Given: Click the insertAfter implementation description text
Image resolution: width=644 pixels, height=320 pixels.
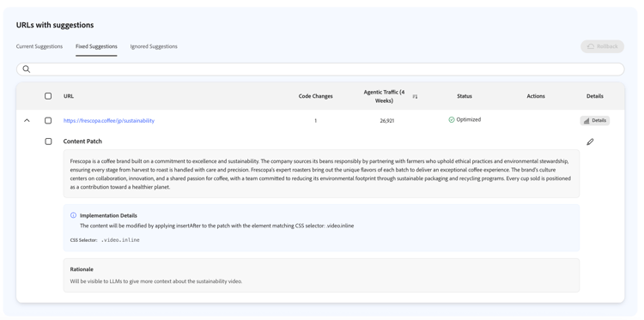Looking at the screenshot, I should click(217, 226).
